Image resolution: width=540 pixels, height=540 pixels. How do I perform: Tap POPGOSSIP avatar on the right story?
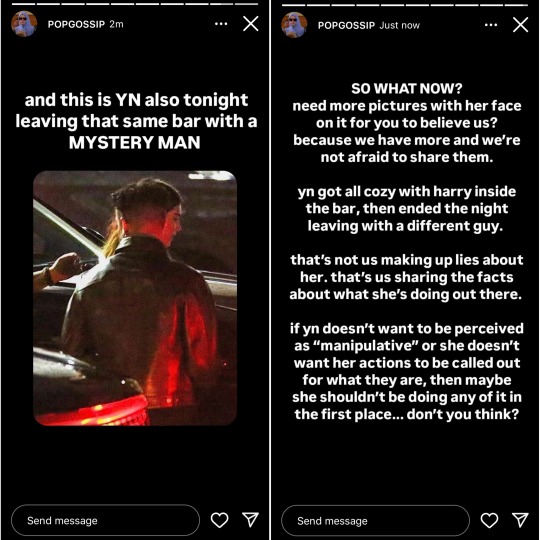294,25
